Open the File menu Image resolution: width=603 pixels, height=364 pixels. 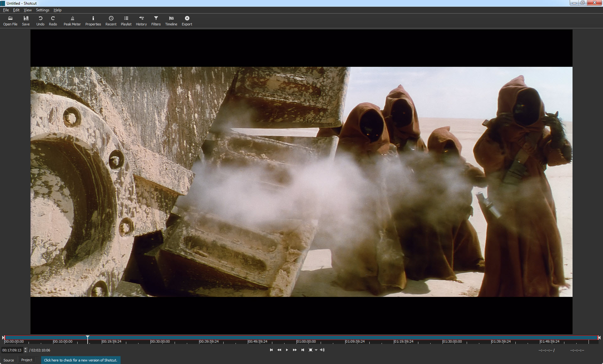6,10
